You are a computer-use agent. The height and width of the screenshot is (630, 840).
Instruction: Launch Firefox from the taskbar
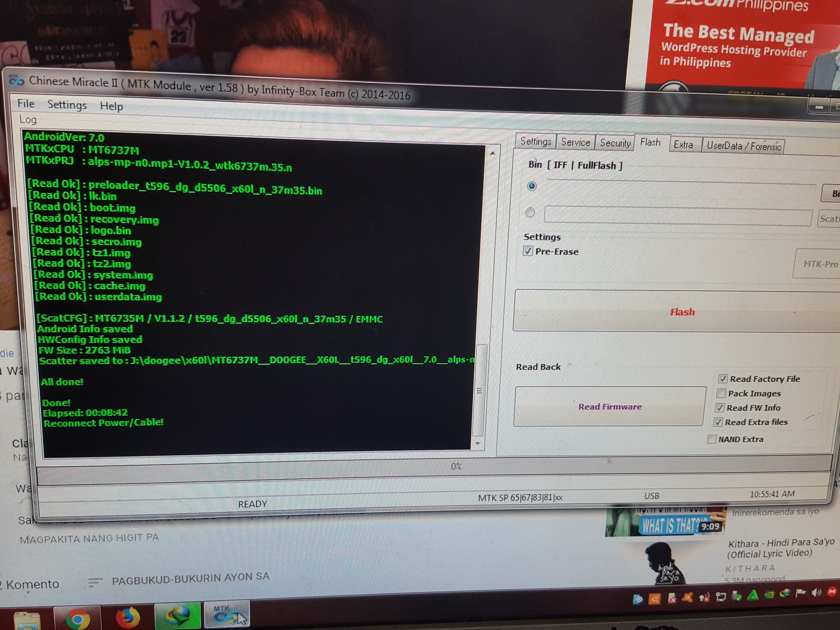point(128,617)
